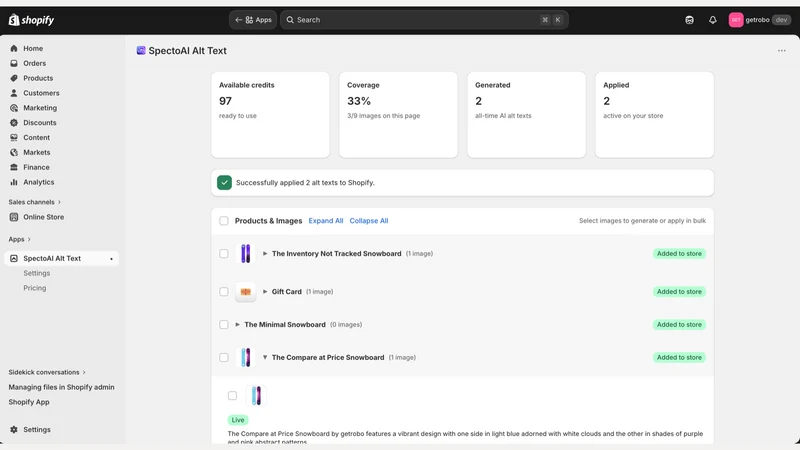Click 'The Minimal Snowboard' product name
This screenshot has width=800, height=450.
pyautogui.click(x=285, y=324)
